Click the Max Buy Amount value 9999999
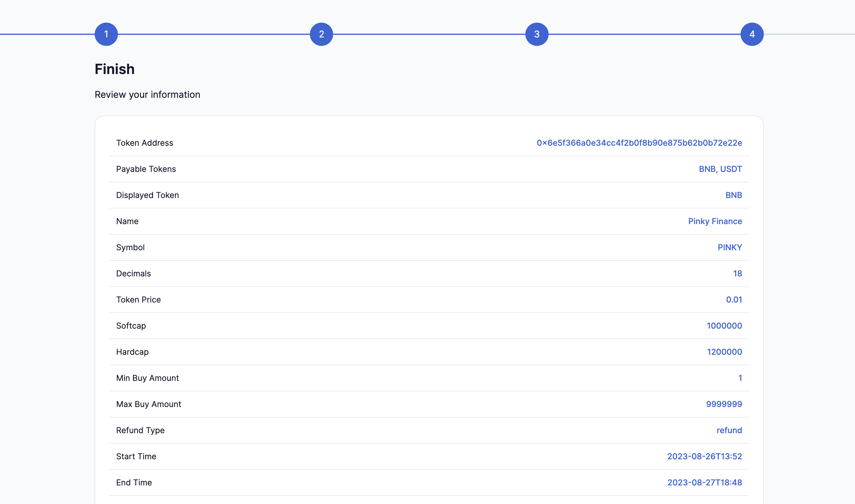This screenshot has height=504, width=855. click(x=724, y=404)
